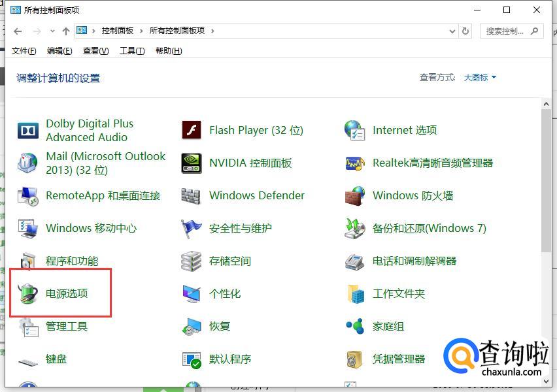557x392 pixels.
Task: Open 程序和功能 text link
Action: [72, 261]
